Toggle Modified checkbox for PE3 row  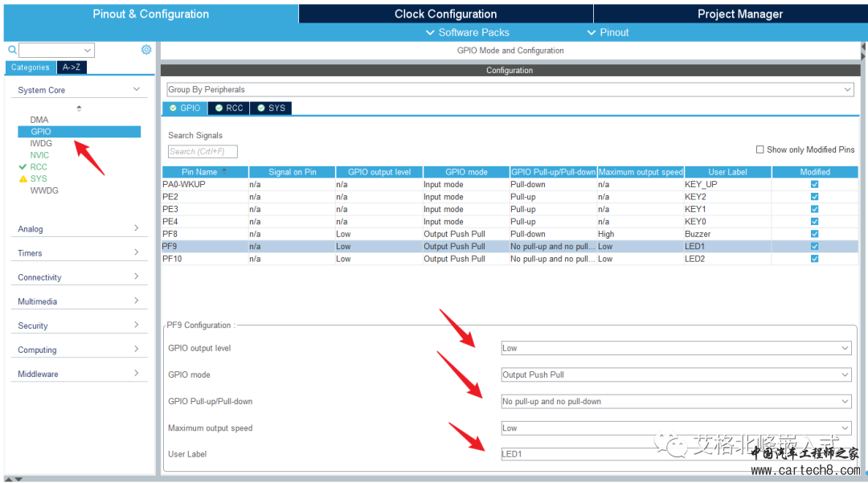pos(814,209)
